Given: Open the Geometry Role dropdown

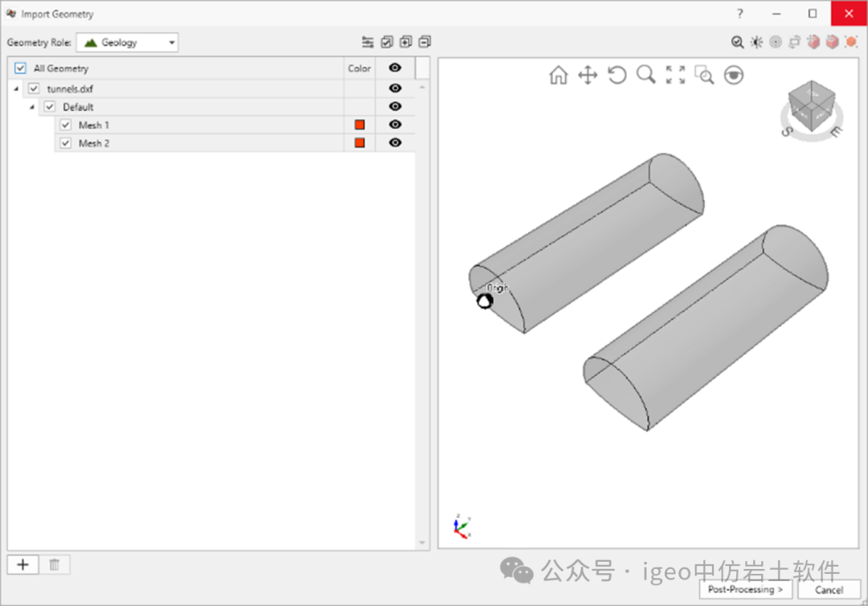Looking at the screenshot, I should click(x=127, y=43).
